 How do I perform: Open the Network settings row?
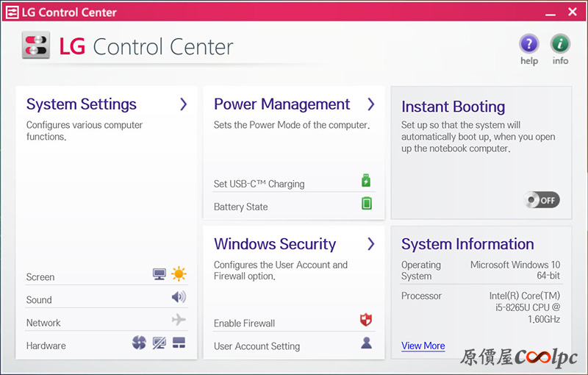tap(107, 321)
